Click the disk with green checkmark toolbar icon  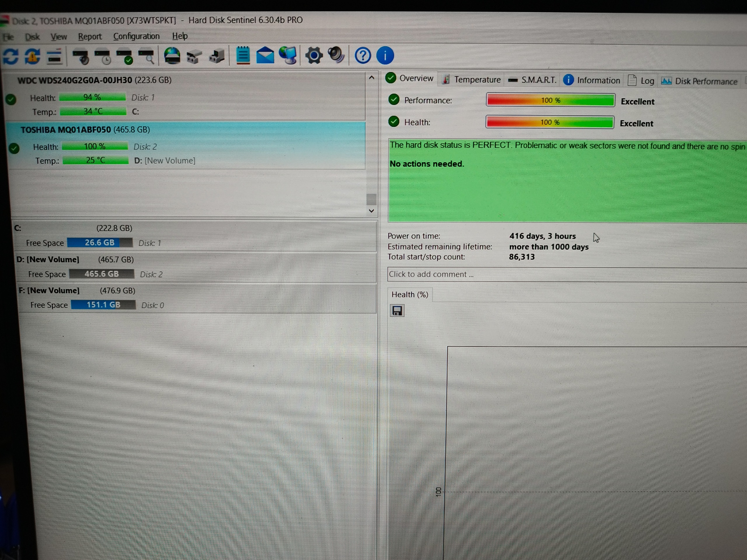tap(124, 57)
